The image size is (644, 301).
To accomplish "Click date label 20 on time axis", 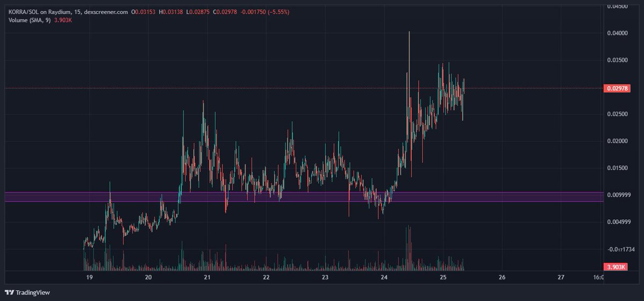I will pos(149,277).
